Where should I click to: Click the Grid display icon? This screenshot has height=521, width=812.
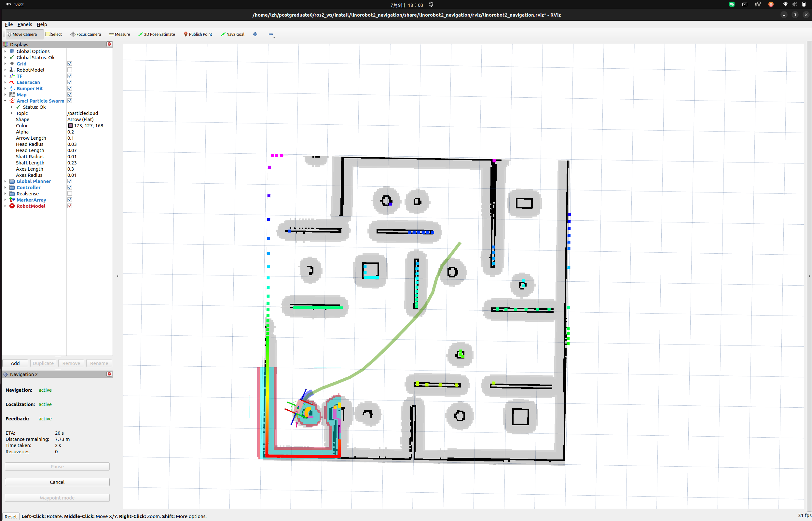12,63
